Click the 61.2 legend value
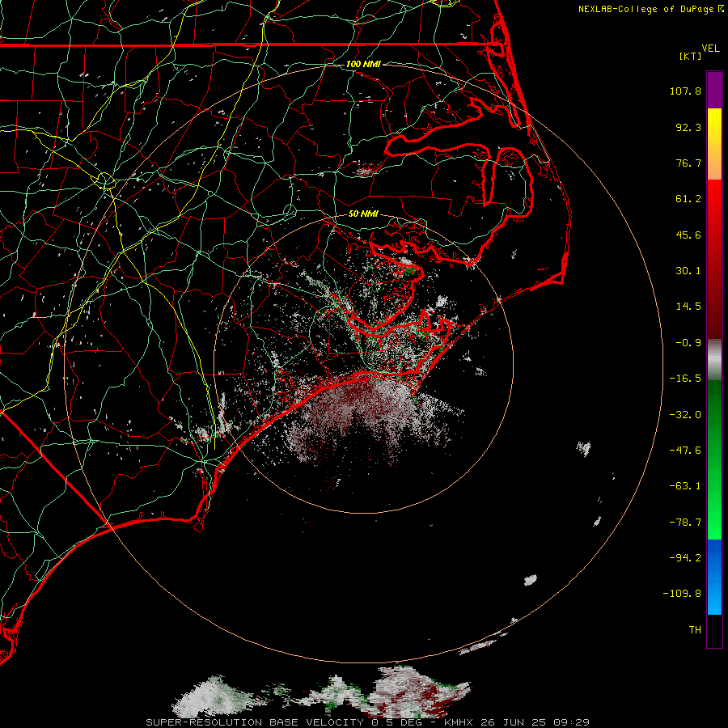This screenshot has height=728, width=728. [x=688, y=199]
